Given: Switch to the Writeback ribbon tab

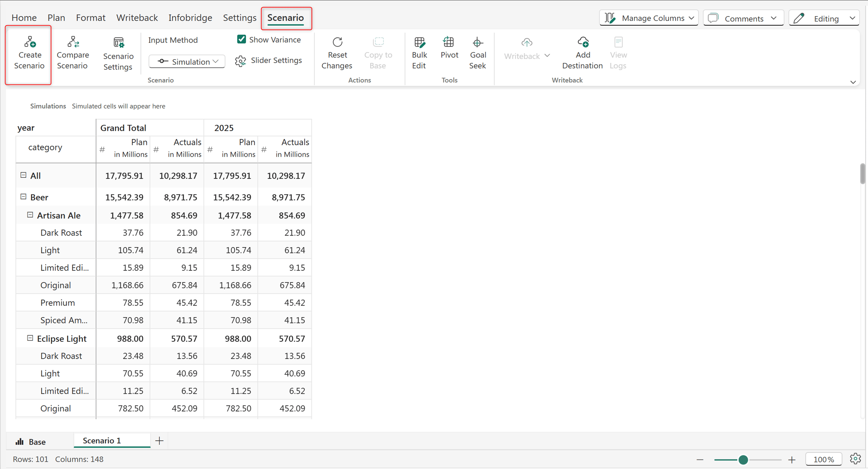Looking at the screenshot, I should (x=137, y=18).
